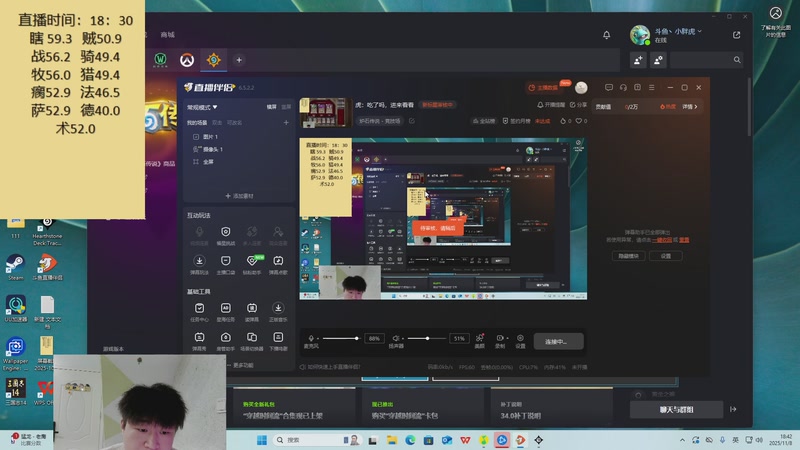Edit the stream title pencil icon
The width and height of the screenshot is (800, 450).
[412, 121]
